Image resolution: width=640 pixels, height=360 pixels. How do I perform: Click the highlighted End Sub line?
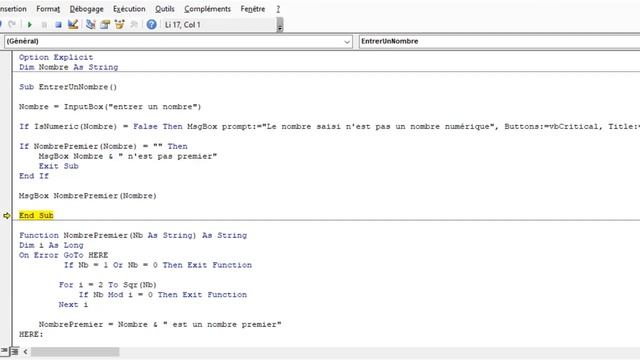[x=36, y=216]
